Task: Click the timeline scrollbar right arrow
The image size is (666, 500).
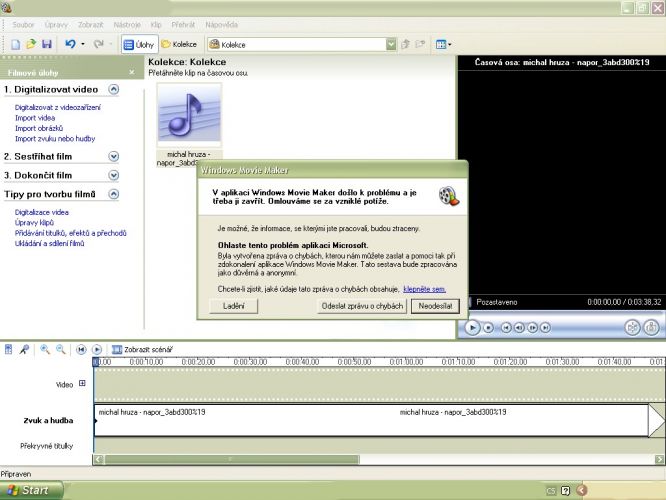Action: pyautogui.click(x=659, y=459)
